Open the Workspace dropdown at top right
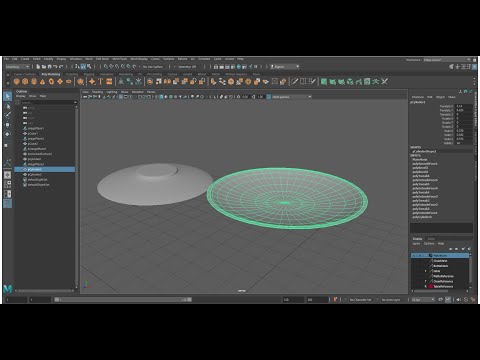 click(447, 60)
